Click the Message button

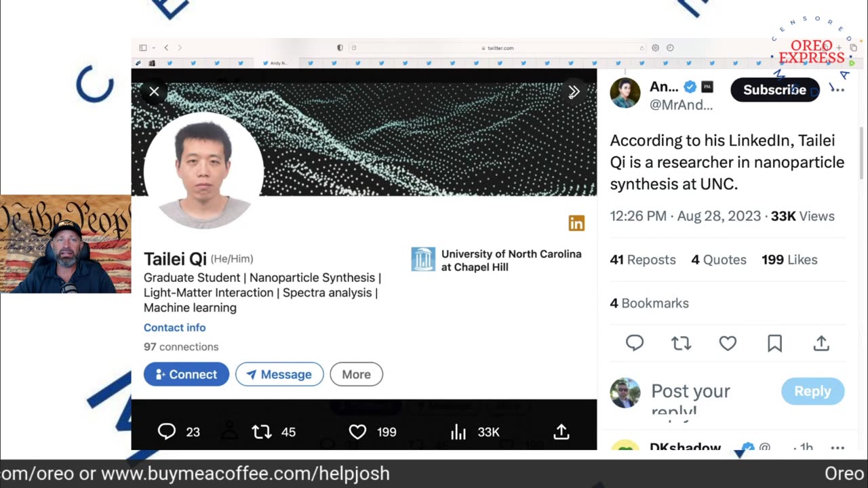click(x=279, y=374)
